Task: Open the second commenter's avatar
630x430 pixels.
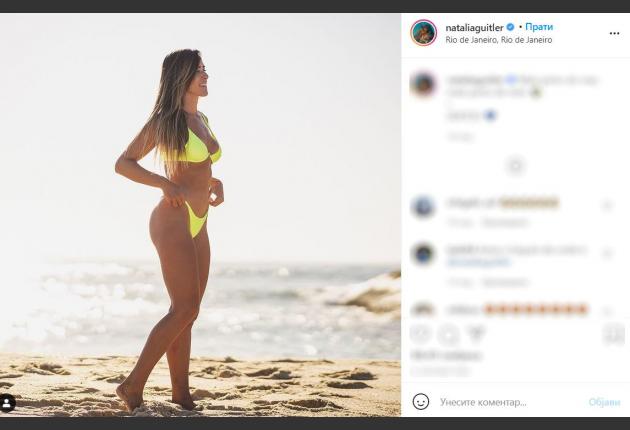Action: pos(424,254)
